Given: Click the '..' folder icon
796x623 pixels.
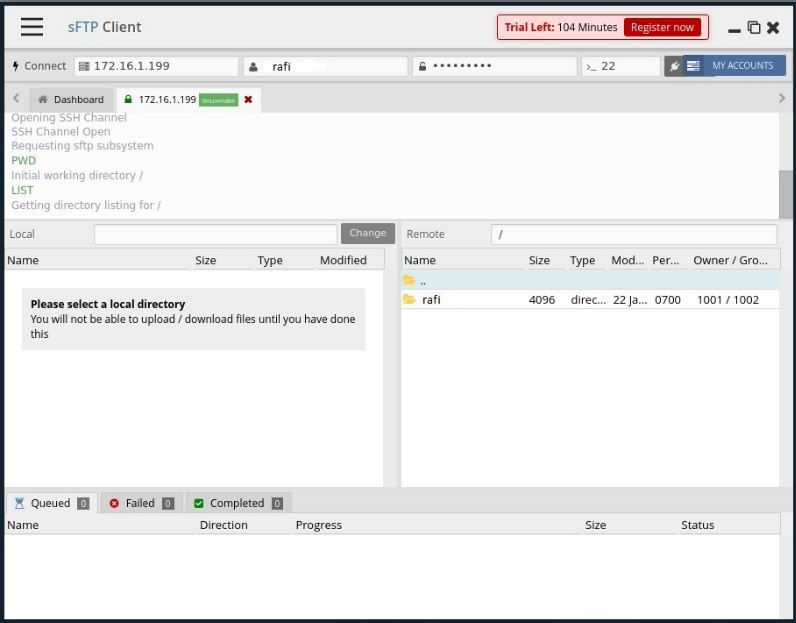Looking at the screenshot, I should point(409,280).
